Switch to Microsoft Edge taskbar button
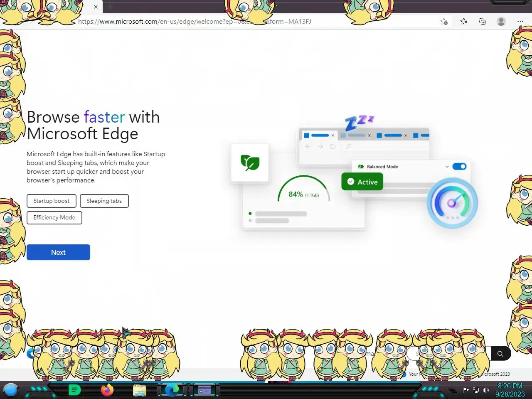Viewport: 532px width, 399px height. [172, 390]
